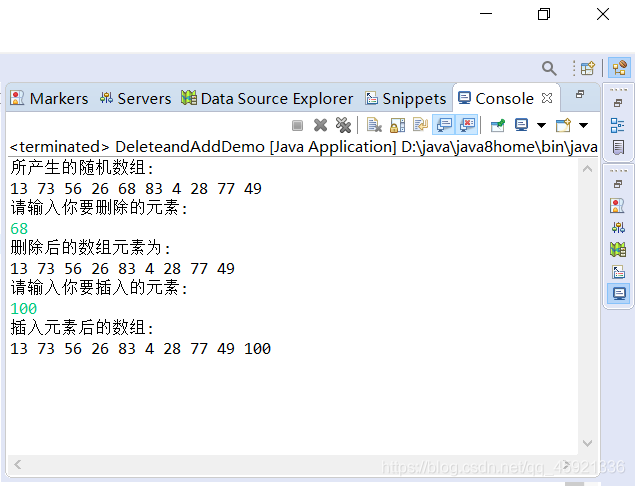Click the input value 68 in console
The width and height of the screenshot is (635, 486).
click(19, 229)
